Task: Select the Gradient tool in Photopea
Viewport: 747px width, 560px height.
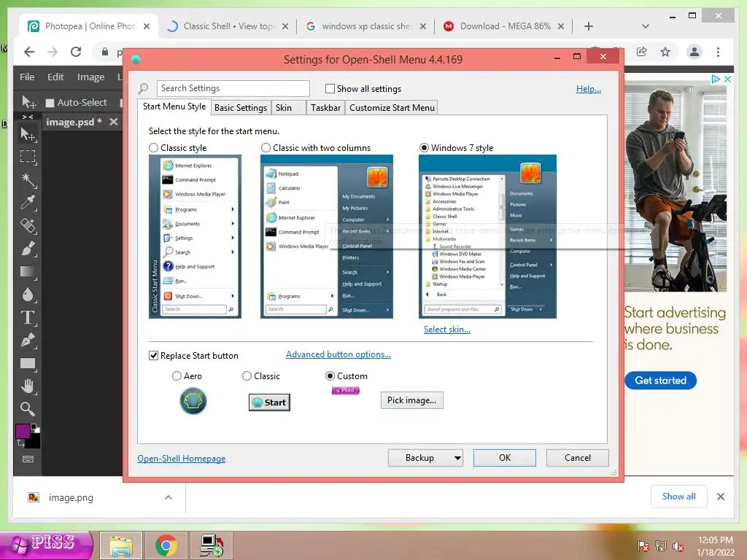Action: [x=28, y=271]
